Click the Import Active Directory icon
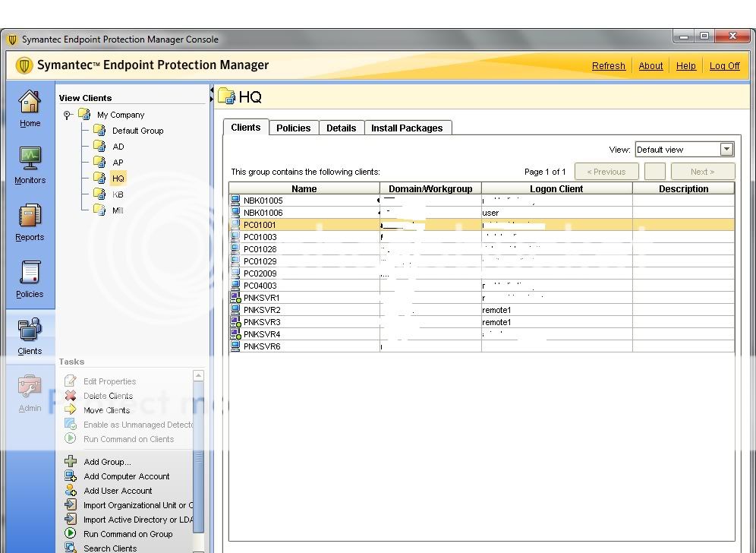This screenshot has width=756, height=553. (x=71, y=520)
